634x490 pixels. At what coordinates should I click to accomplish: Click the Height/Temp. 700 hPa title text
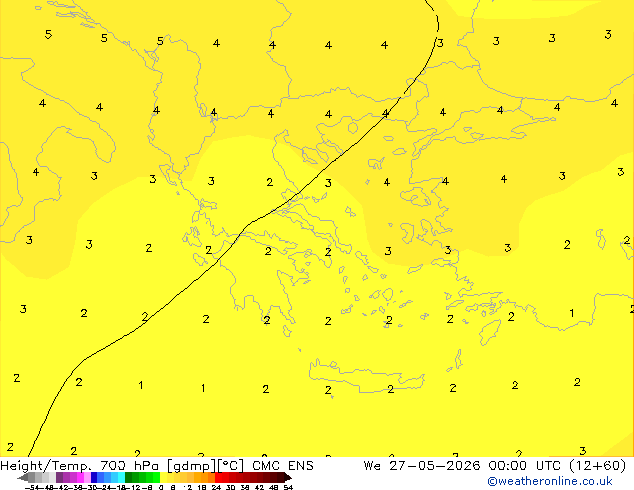pos(80,466)
